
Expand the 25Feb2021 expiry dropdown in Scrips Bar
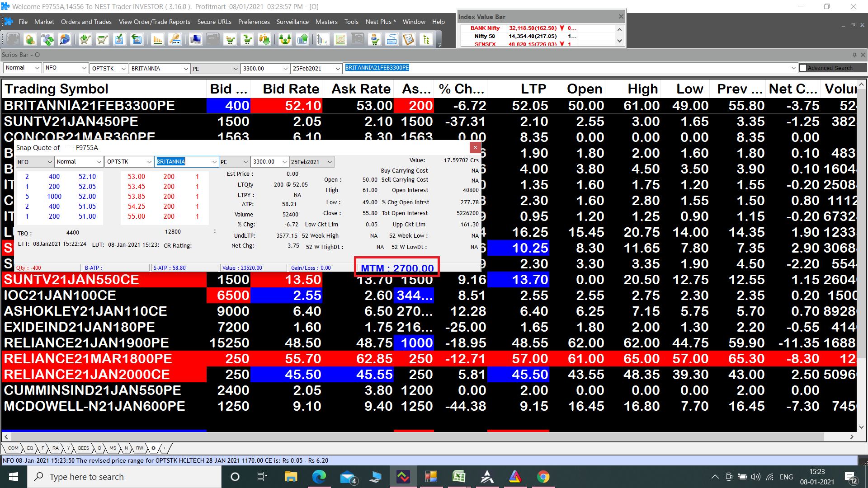(x=338, y=68)
